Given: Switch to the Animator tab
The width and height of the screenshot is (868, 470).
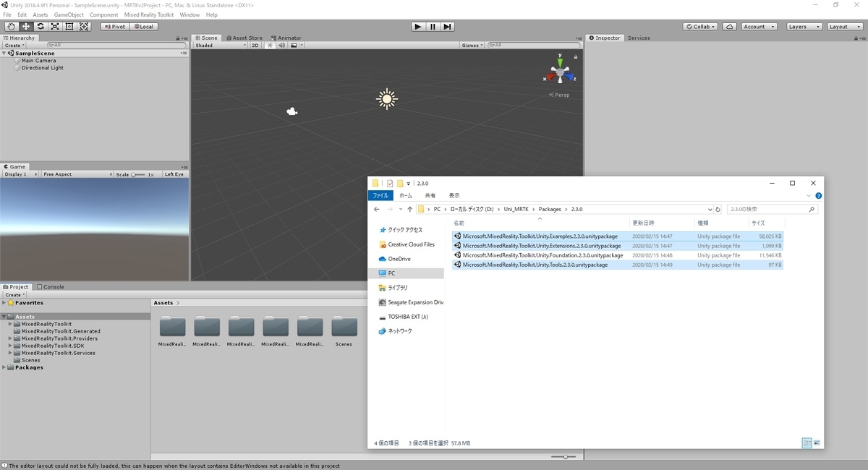Looking at the screenshot, I should pyautogui.click(x=286, y=38).
